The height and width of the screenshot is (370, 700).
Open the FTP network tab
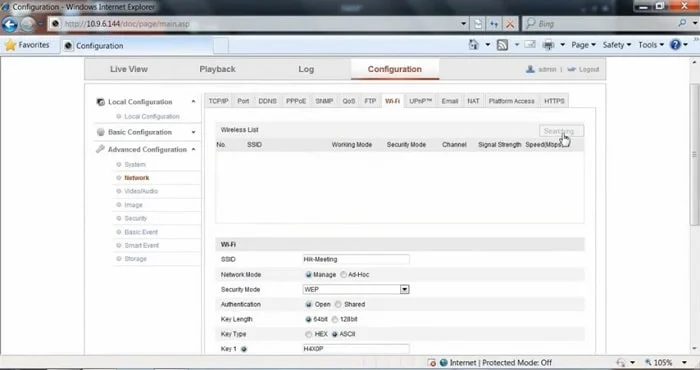pos(370,101)
